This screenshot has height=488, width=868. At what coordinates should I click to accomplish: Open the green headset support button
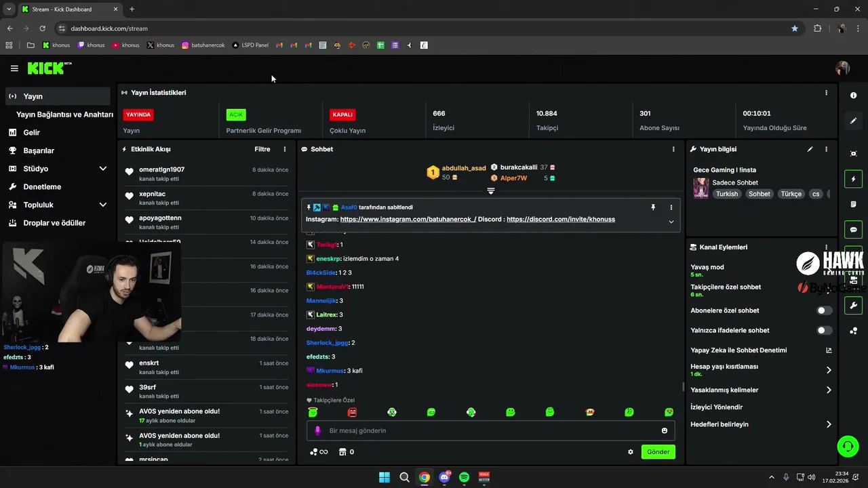point(848,446)
